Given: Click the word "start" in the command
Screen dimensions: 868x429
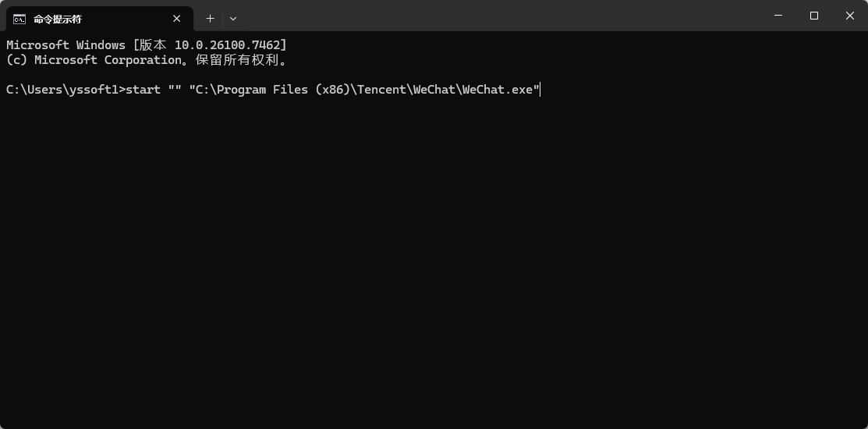Looking at the screenshot, I should [x=143, y=90].
